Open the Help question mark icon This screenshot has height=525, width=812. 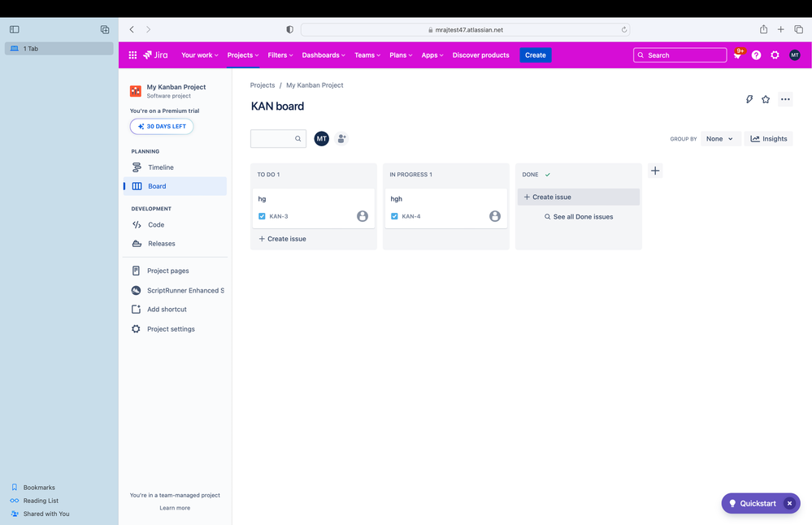click(x=756, y=55)
